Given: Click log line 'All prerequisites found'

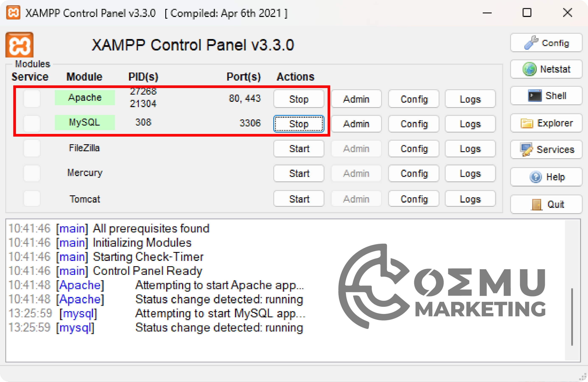Looking at the screenshot, I should tap(151, 228).
